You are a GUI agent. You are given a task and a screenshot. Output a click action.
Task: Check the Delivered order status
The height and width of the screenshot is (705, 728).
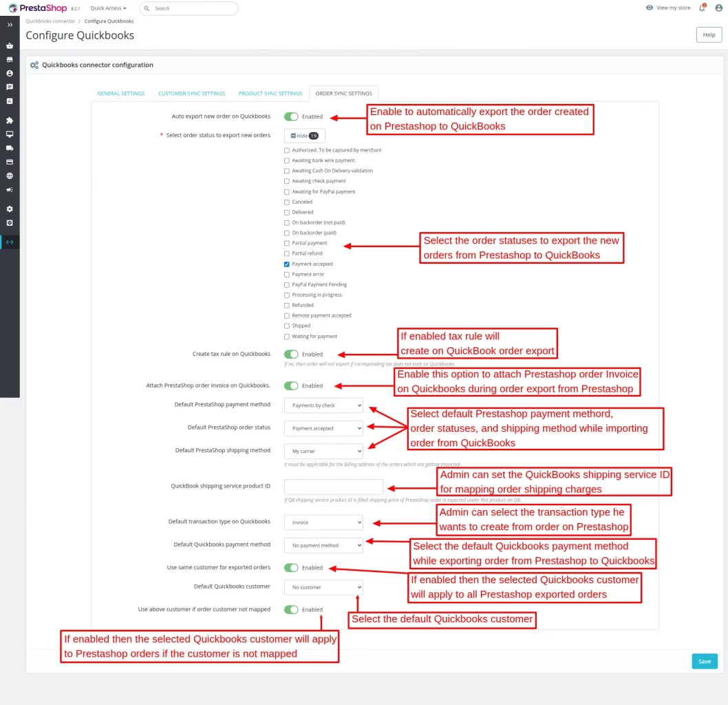click(x=286, y=213)
